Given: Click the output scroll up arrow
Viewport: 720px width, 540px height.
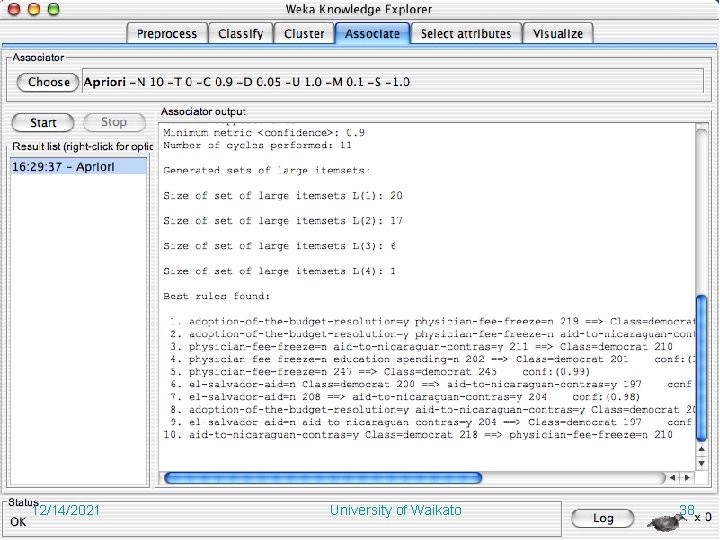Looking at the screenshot, I should 701,449.
